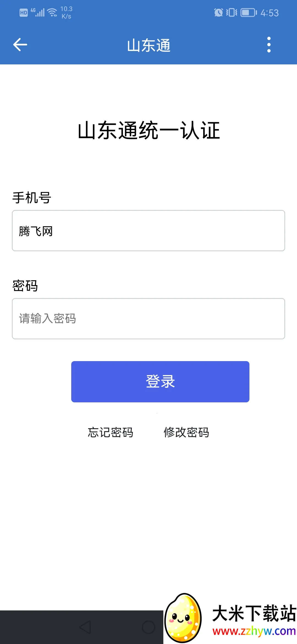Viewport: 297px width, 644px height.
Task: Click the 4G signal strength icon
Action: (38, 12)
